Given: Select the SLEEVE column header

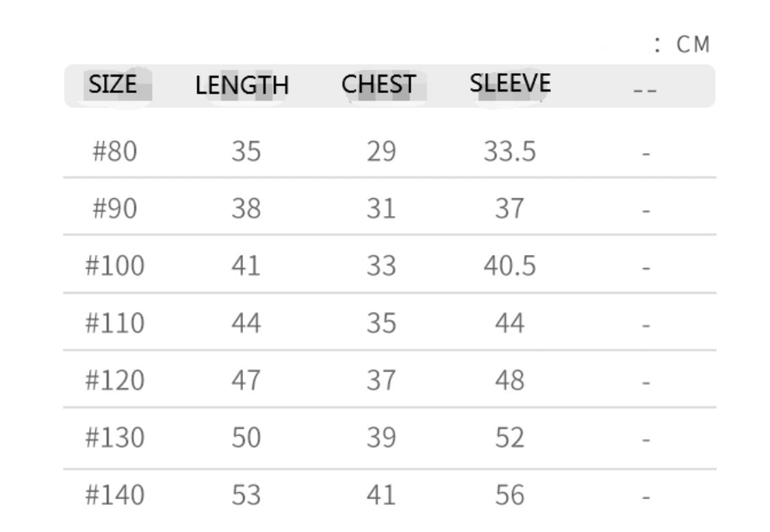Looking at the screenshot, I should click(x=510, y=83).
